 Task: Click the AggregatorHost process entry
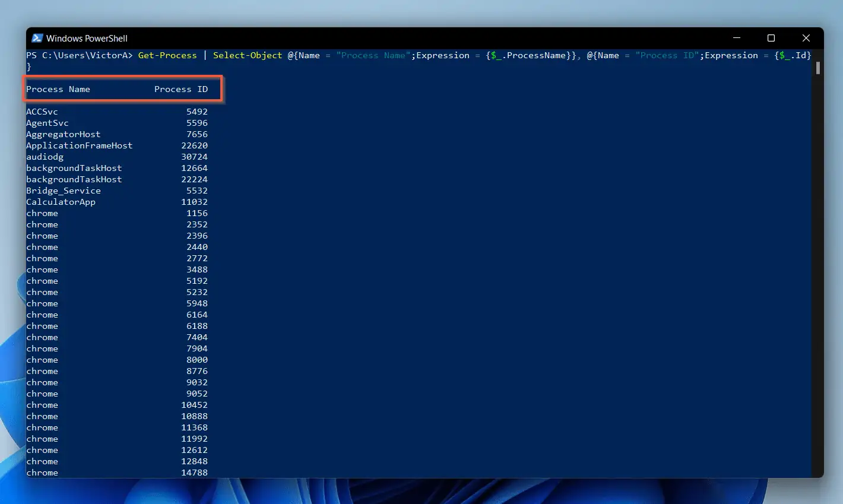pyautogui.click(x=64, y=134)
